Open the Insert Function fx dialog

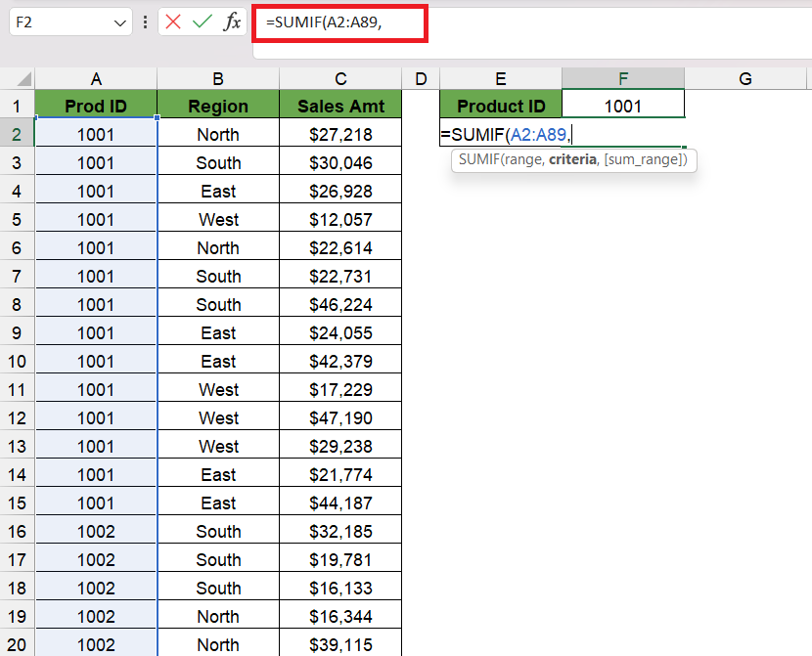[232, 22]
